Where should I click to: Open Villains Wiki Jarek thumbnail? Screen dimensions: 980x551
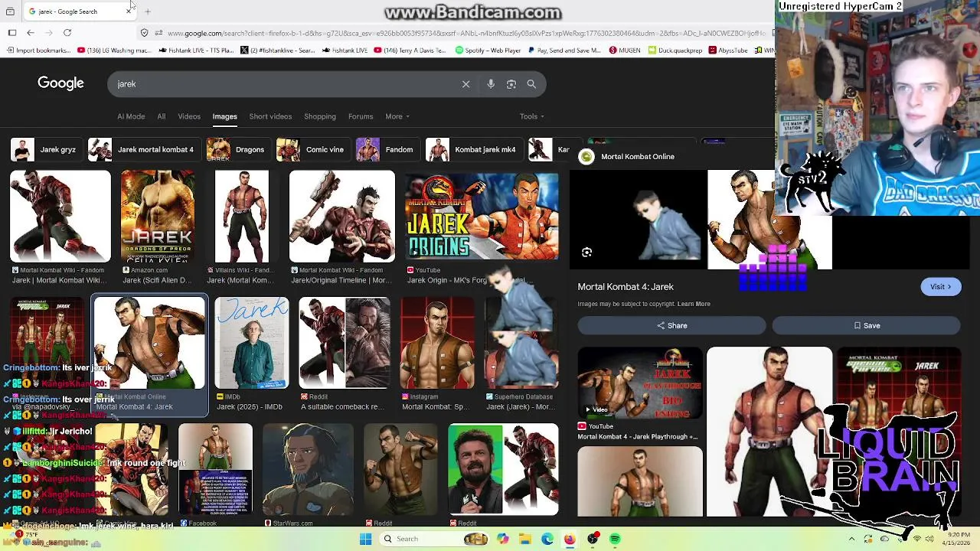pos(242,216)
